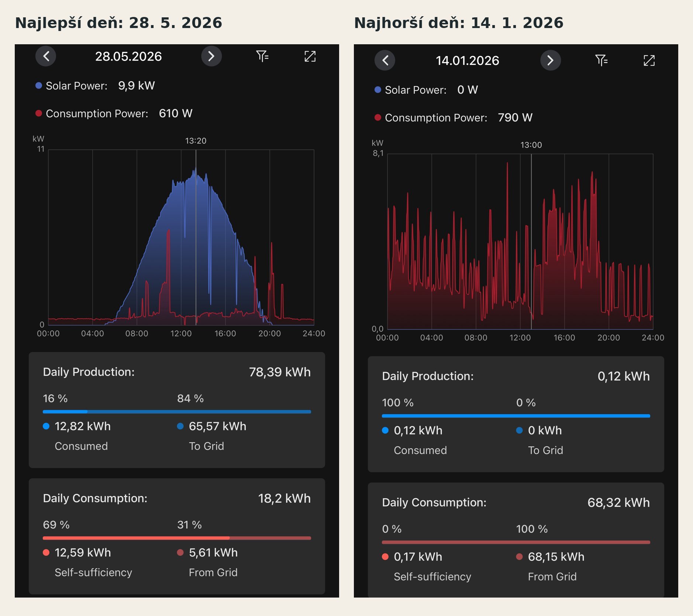Open filter icon in 14.01.2026 panel
Screen dimensions: 693x616
(601, 60)
